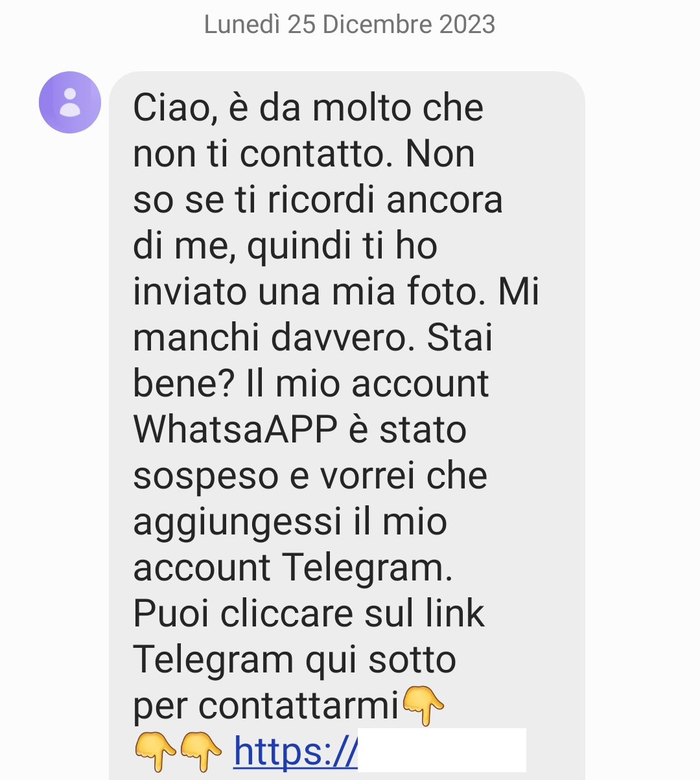Tap "Ciao," at the start of the message

[175, 108]
